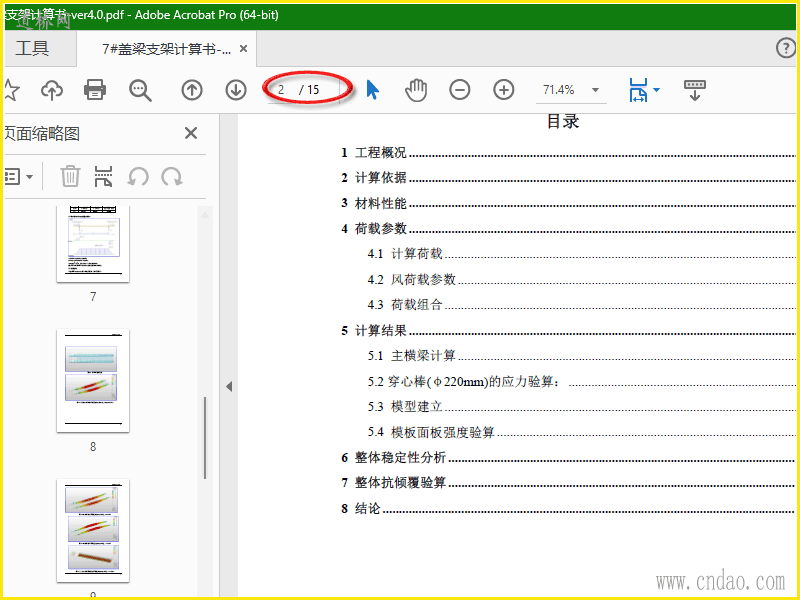Click the star bookmark icon in toolbar
800x600 pixels.
11,90
